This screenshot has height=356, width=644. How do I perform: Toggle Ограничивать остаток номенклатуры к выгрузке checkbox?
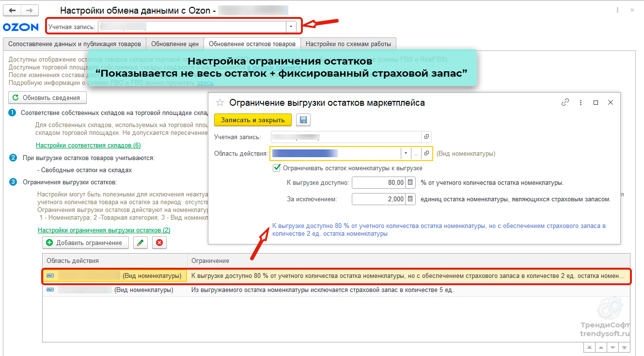coord(277,168)
